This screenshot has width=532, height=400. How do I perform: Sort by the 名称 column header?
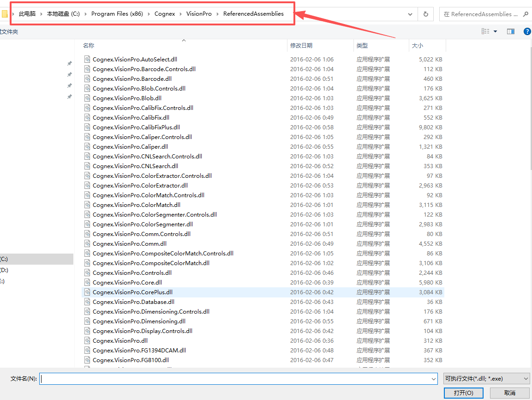(x=89, y=46)
